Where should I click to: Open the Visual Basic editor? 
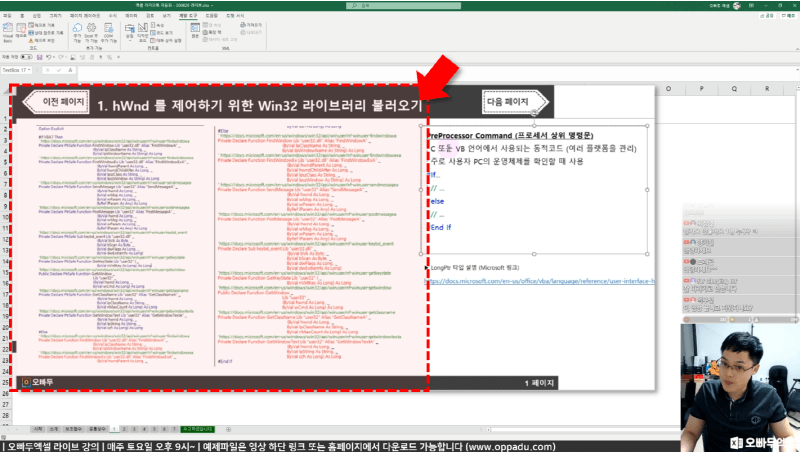pos(8,32)
